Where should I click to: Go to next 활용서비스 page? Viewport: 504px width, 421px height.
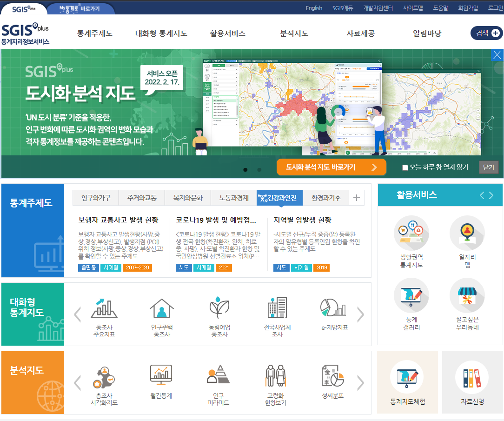tap(491, 195)
